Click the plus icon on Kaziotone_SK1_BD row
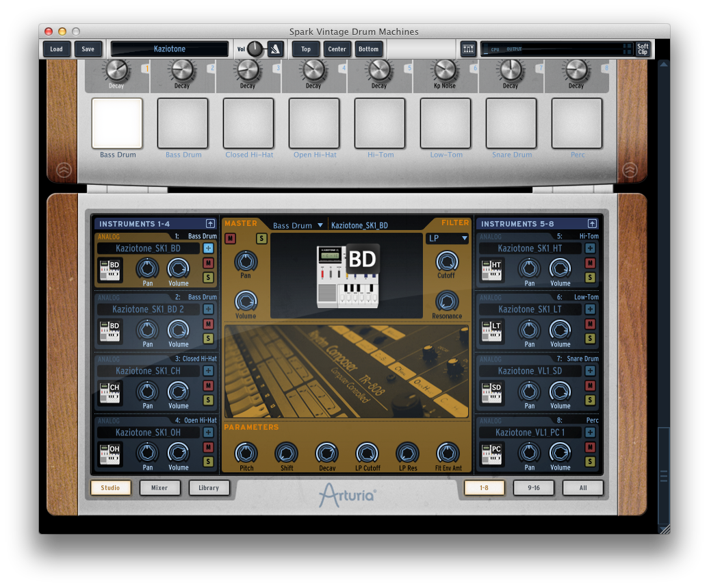Image resolution: width=709 pixels, height=588 pixels. 208,248
